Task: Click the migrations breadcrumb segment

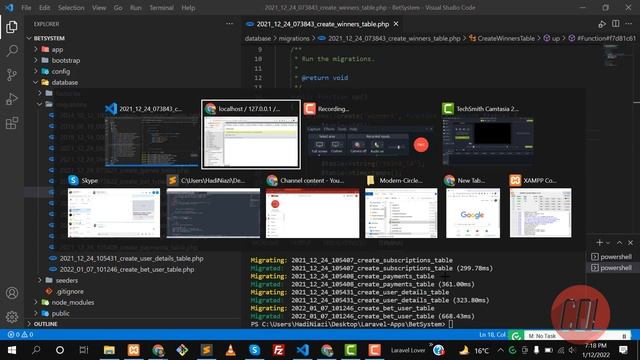Action: point(294,38)
